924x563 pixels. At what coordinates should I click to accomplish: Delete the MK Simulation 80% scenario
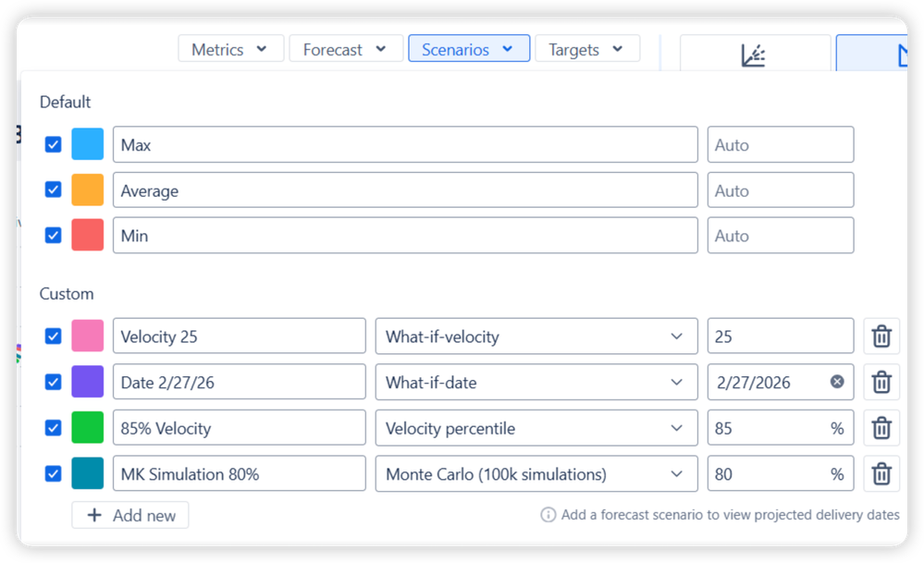pos(881,473)
